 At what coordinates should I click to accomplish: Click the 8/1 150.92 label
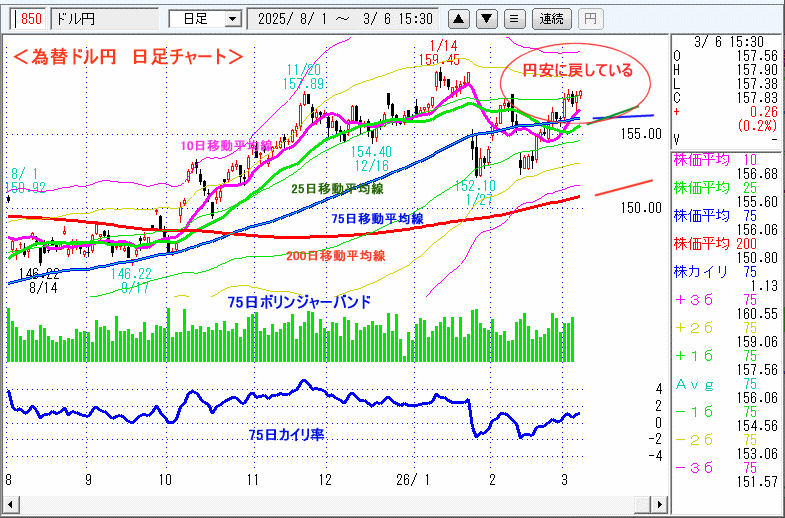25,181
